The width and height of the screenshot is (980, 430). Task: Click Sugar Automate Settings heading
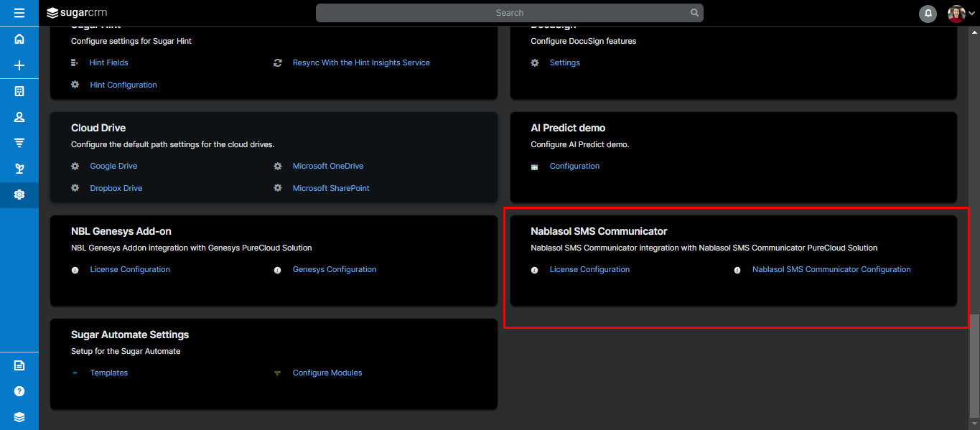[130, 335]
